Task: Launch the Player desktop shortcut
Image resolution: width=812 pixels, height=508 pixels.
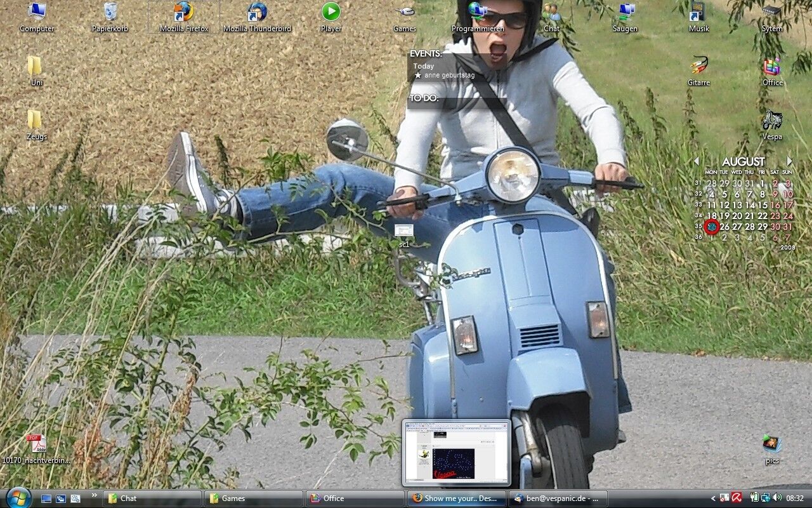Action: coord(331,13)
